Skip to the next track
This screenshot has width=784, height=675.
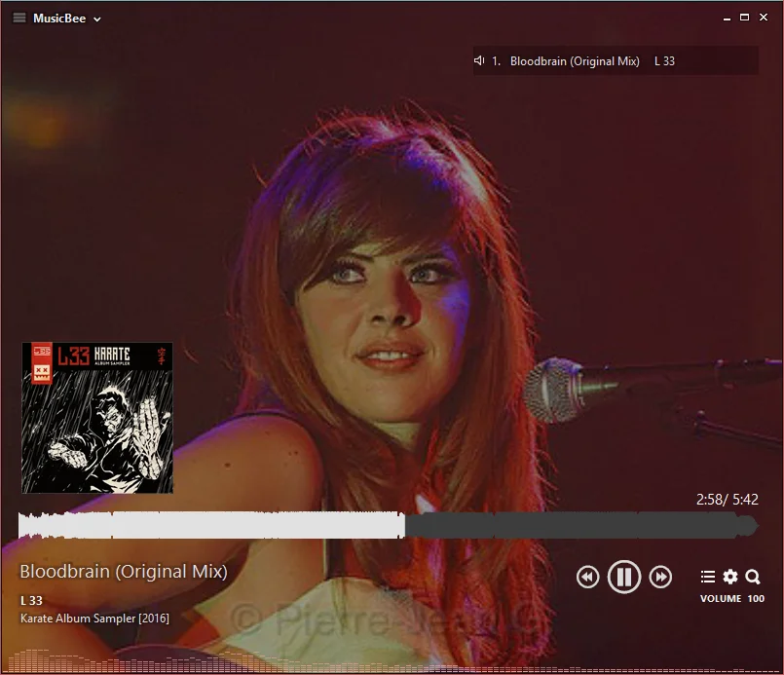(660, 577)
